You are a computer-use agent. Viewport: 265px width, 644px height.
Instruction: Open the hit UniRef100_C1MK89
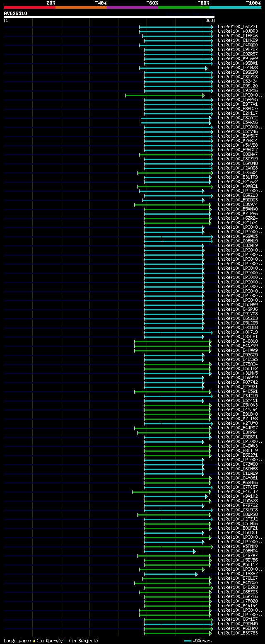238,40
